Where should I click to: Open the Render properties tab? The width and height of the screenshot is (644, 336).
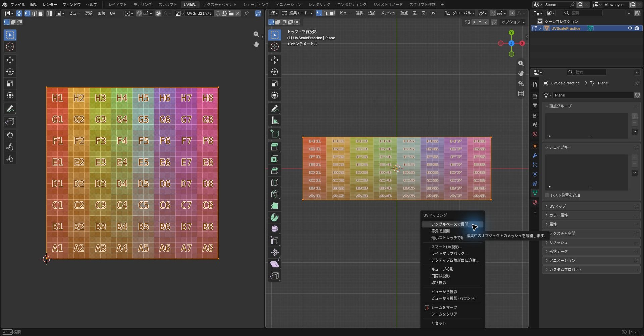pyautogui.click(x=535, y=96)
